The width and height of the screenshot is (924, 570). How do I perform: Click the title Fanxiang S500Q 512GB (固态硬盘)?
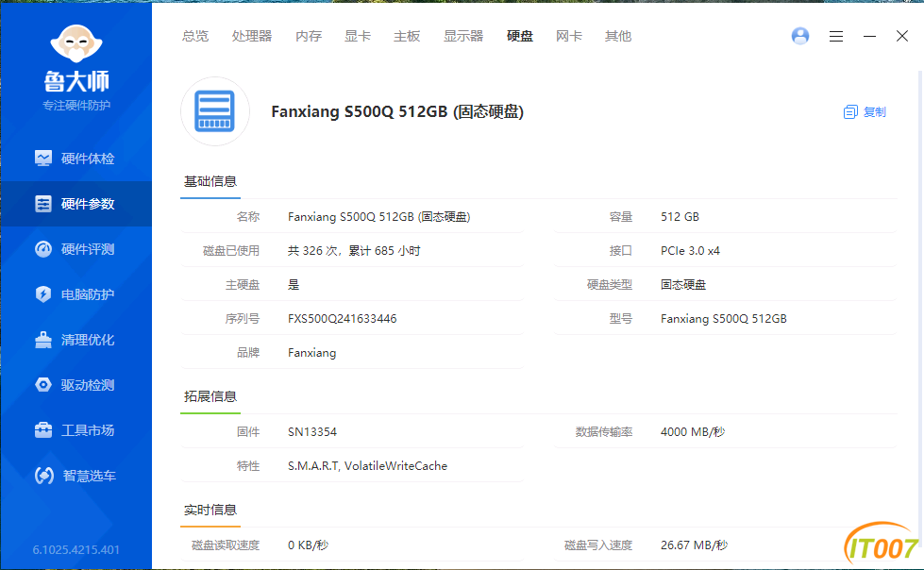[x=397, y=111]
